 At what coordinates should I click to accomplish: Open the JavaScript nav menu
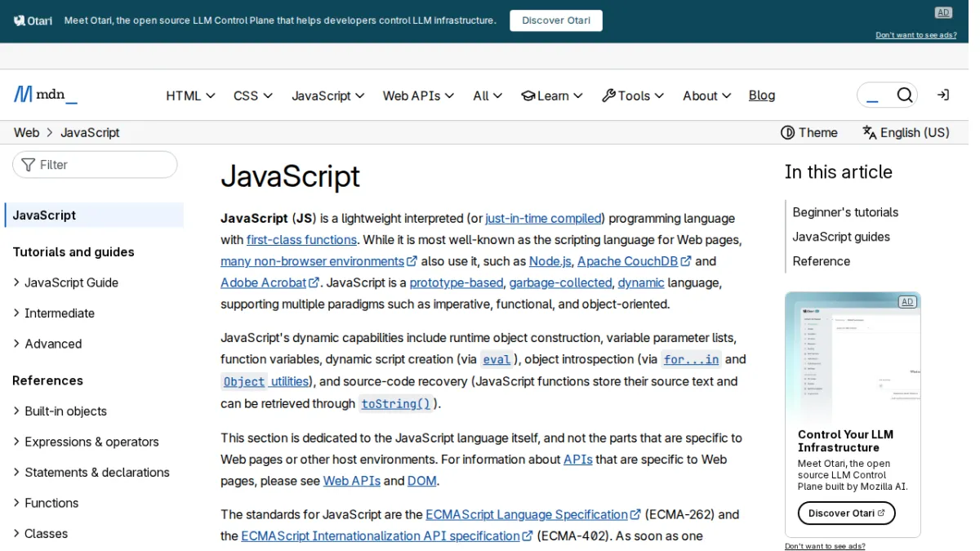coord(328,96)
